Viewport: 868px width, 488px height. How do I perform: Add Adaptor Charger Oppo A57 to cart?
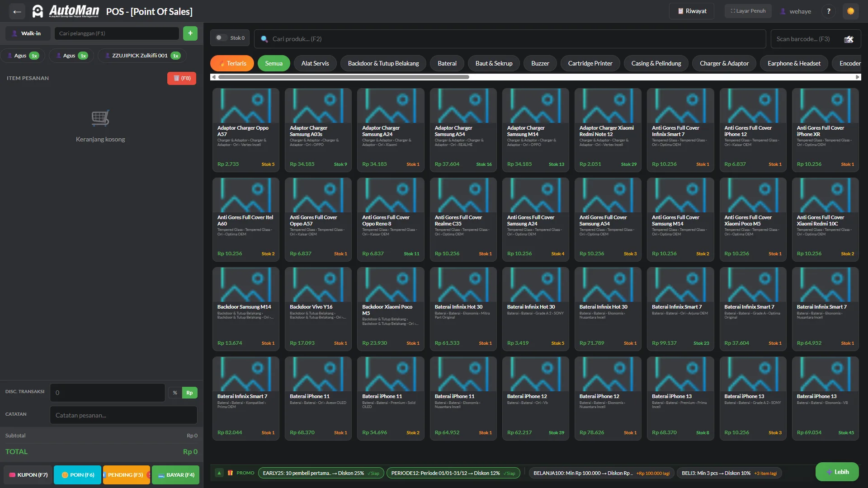246,130
